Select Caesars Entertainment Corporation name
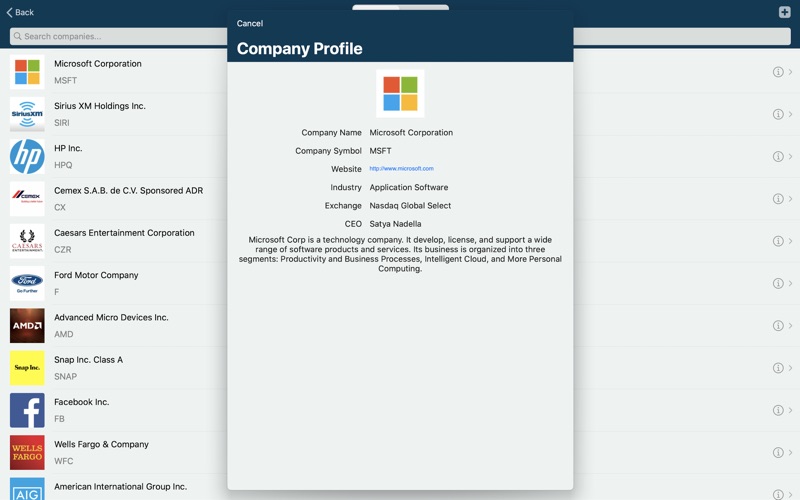Viewport: 800px width, 500px height. (x=124, y=233)
